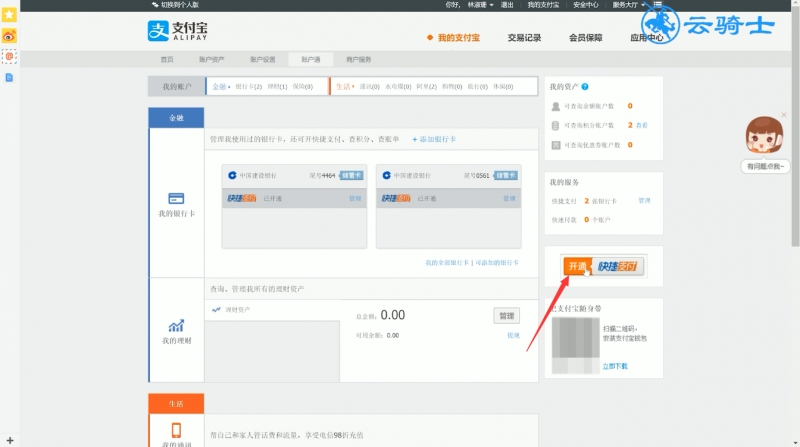Click the yellow star favorites icon in sidebar
This screenshot has width=800, height=447.
(9, 14)
